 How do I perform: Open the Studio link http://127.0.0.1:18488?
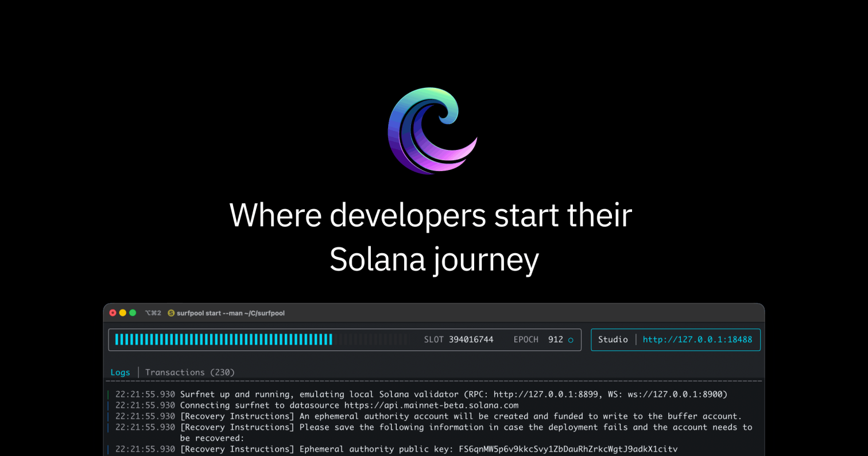(x=697, y=339)
